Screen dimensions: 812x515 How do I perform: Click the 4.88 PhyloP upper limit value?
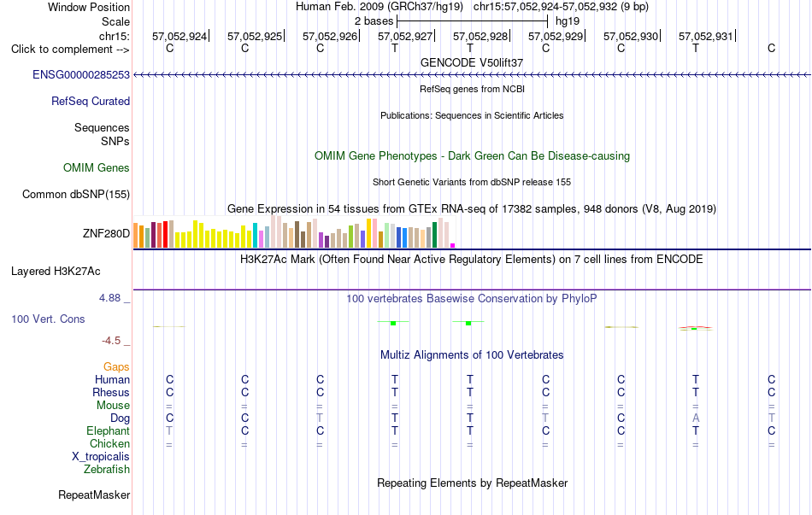pos(109,298)
